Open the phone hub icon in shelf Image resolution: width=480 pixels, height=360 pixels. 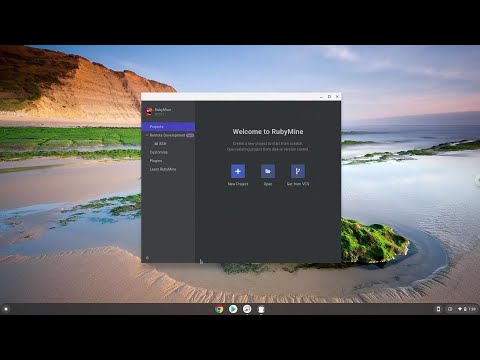click(438, 309)
